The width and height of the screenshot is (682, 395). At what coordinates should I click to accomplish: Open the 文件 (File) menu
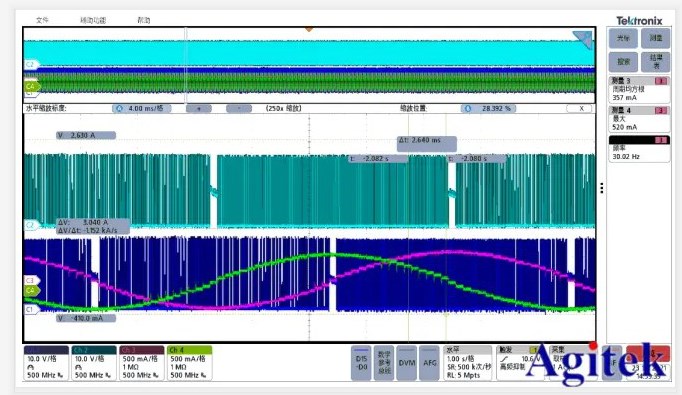(42, 20)
